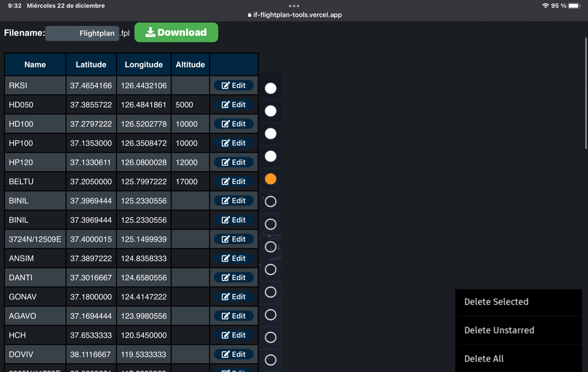The image size is (588, 372).
Task: Choose Delete Unstarred option
Action: click(499, 330)
